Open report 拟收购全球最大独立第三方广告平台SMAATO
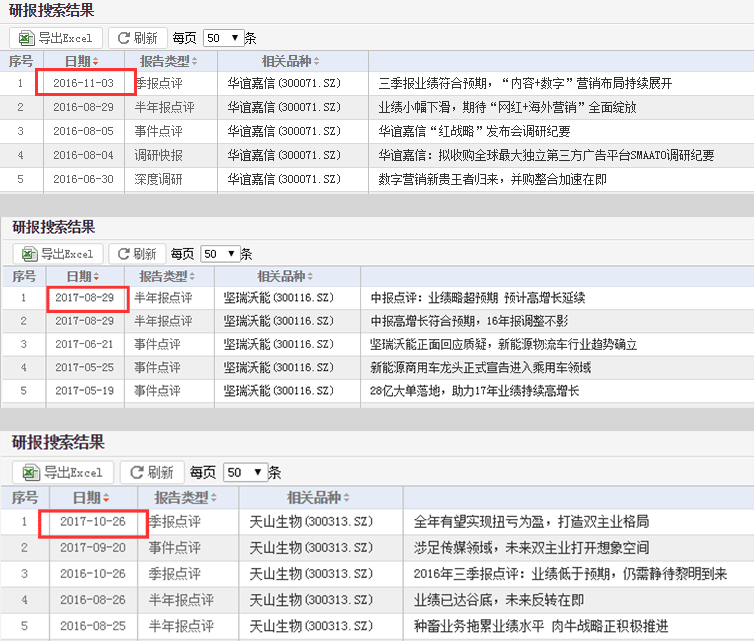This screenshot has height=641, width=754. click(x=546, y=155)
